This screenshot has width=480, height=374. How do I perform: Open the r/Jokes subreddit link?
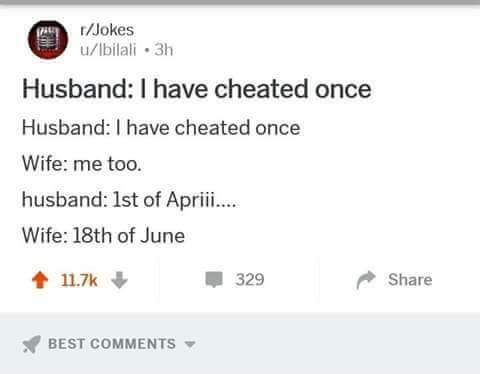[x=107, y=30]
